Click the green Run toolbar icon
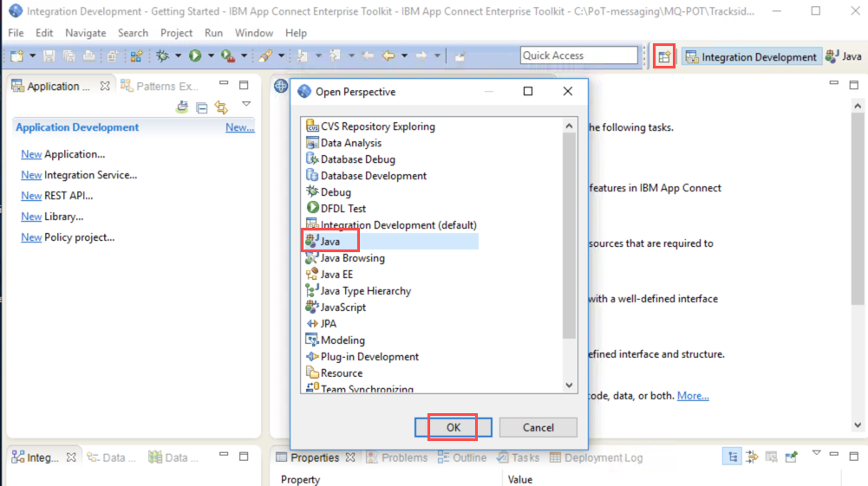Viewport: 868px width, 486px height. tap(195, 55)
